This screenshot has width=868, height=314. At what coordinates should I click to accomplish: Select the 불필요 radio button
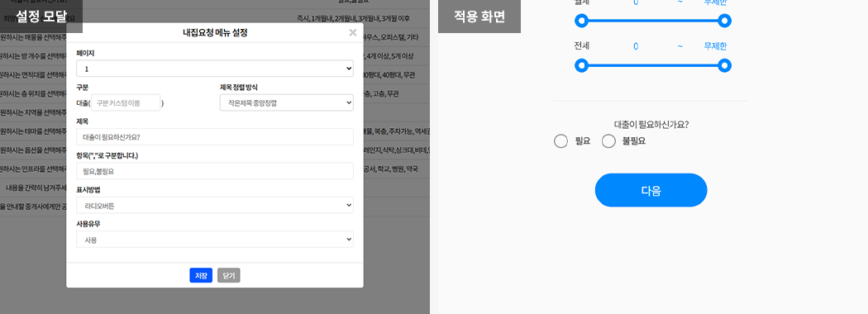(608, 141)
